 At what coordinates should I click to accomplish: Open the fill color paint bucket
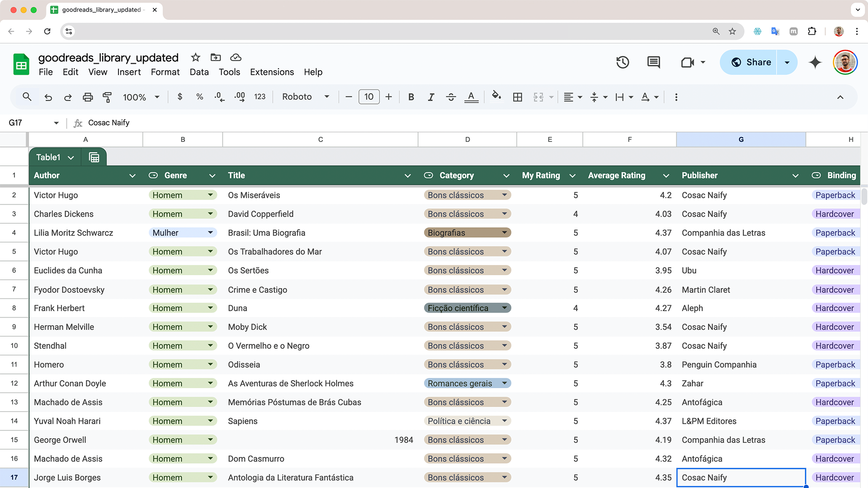point(496,96)
